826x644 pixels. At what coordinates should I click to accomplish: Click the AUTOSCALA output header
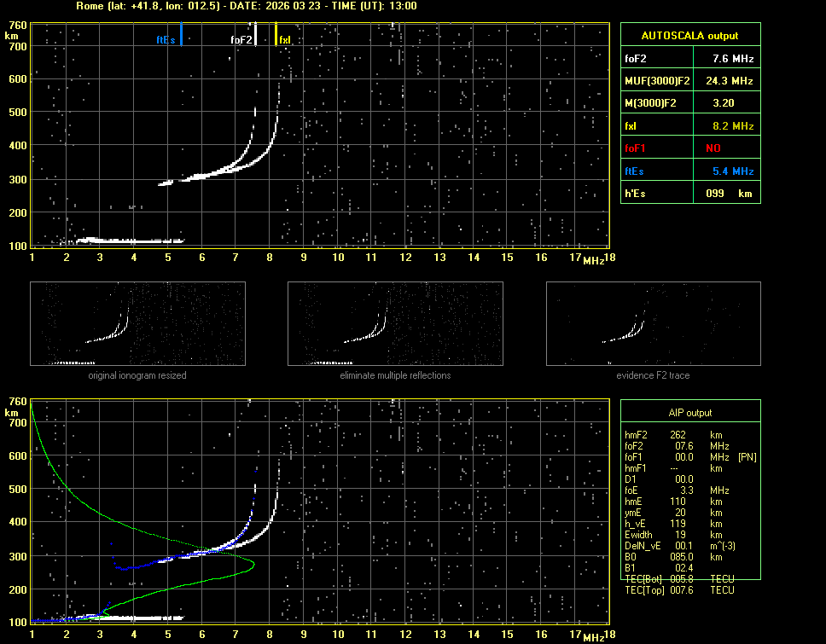pyautogui.click(x=689, y=36)
